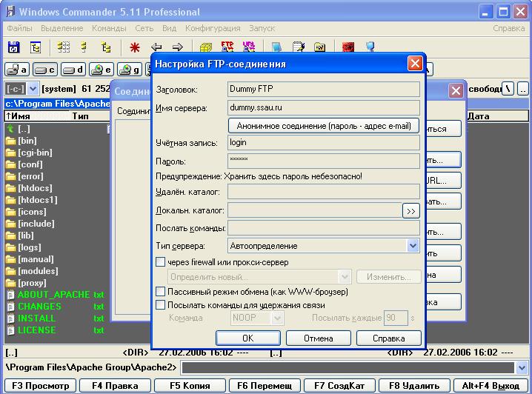The image size is (532, 394).
Task: Show the tree view toolbar icon
Action: pos(106,47)
